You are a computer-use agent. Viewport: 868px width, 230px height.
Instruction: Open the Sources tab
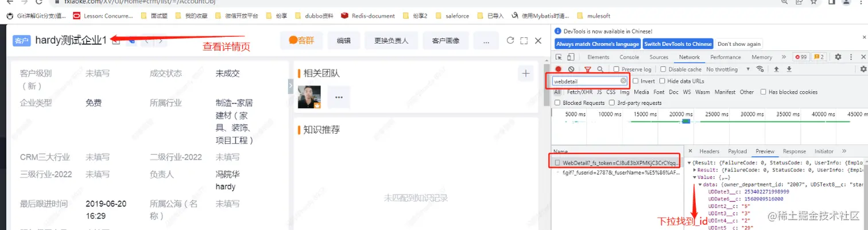click(x=658, y=57)
